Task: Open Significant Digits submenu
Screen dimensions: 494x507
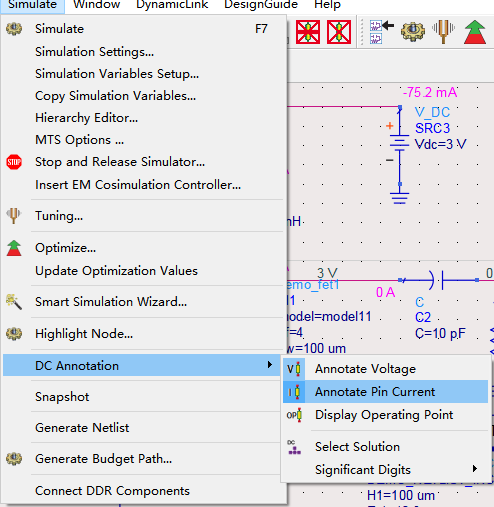Action: coord(386,470)
